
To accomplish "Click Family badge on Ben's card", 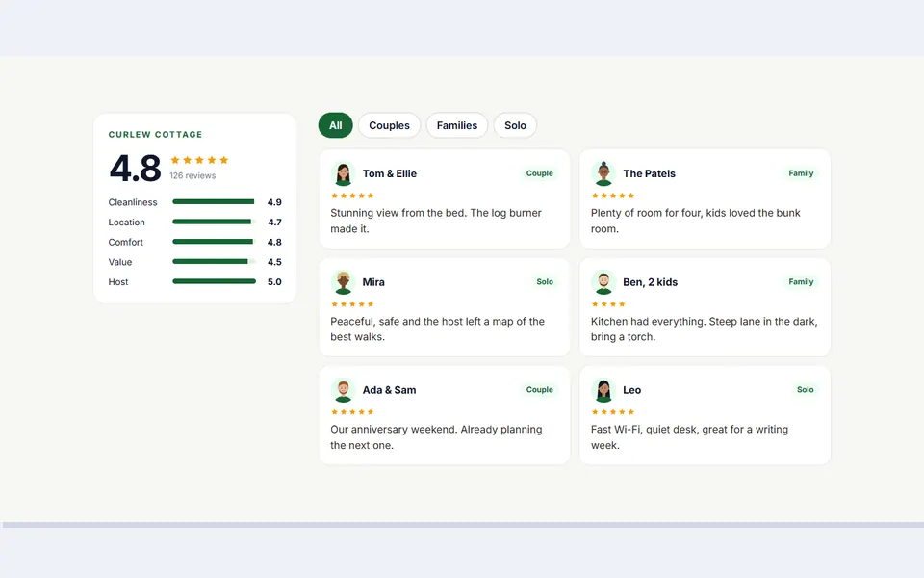I will [x=801, y=282].
